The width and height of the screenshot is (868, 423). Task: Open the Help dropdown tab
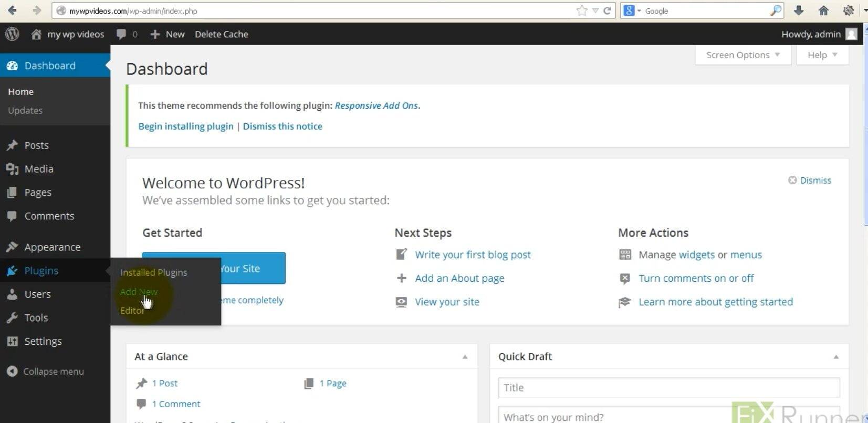[822, 55]
